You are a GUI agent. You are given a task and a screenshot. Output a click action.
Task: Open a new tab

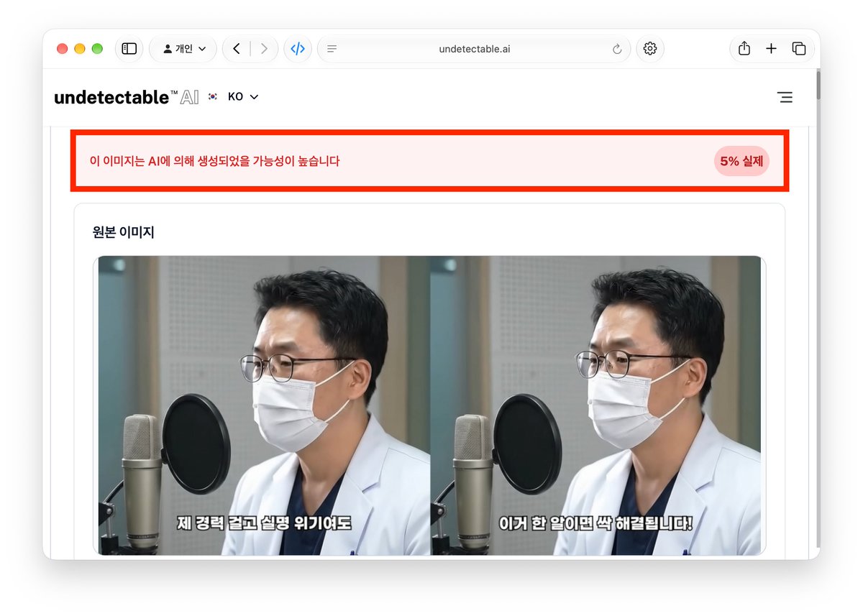point(771,49)
